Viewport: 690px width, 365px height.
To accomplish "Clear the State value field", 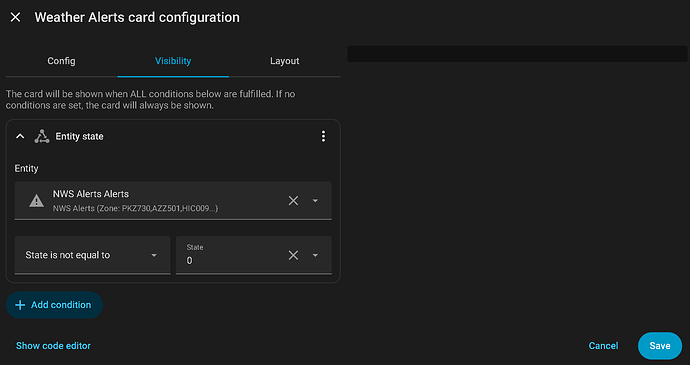I will tap(293, 255).
